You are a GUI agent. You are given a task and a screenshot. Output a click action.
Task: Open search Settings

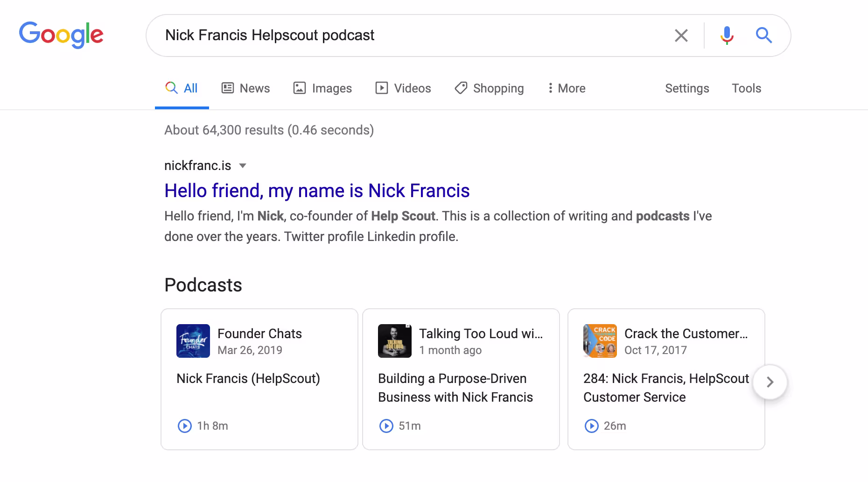pos(687,88)
